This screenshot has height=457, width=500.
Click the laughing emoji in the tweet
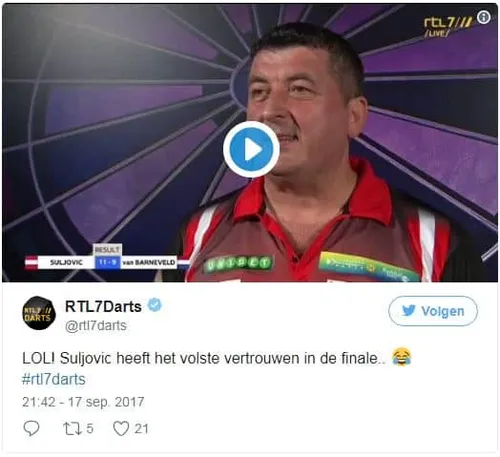(x=402, y=357)
